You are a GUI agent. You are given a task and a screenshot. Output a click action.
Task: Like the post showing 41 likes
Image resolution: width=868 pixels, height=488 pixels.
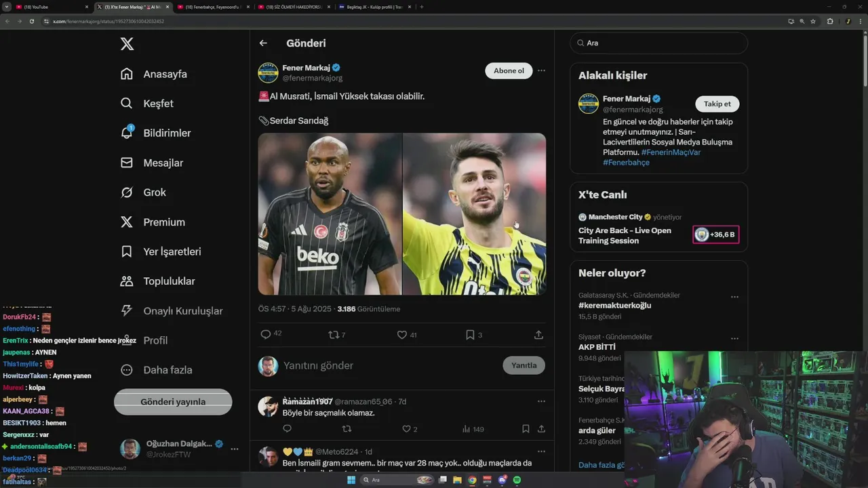[407, 334]
